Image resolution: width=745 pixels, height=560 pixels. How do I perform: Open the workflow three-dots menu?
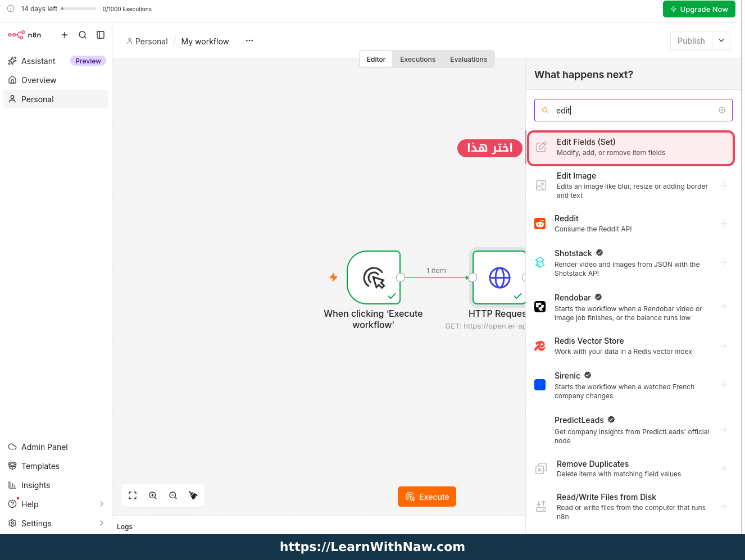249,40
